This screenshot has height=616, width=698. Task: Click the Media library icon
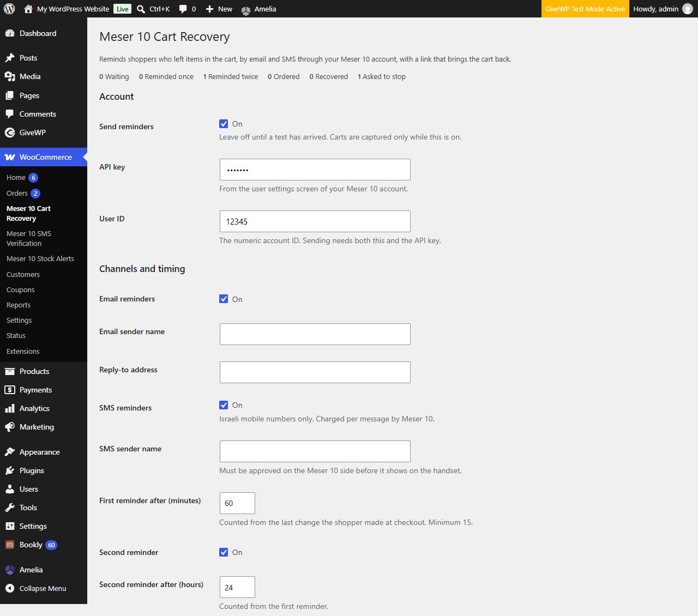click(x=10, y=76)
